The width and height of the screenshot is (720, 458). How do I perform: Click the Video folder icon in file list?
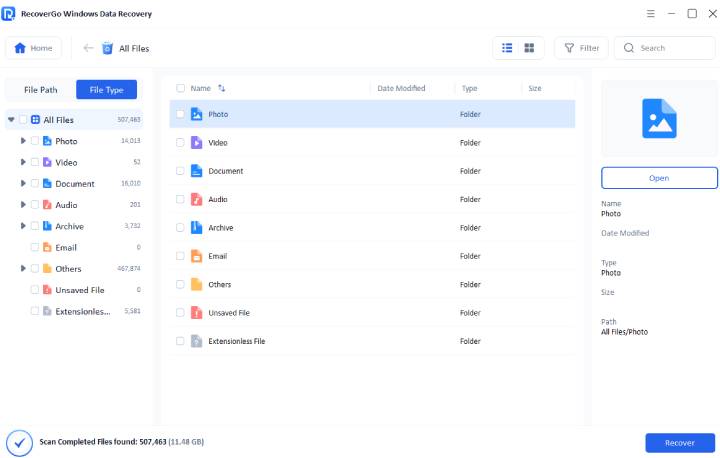(x=197, y=142)
